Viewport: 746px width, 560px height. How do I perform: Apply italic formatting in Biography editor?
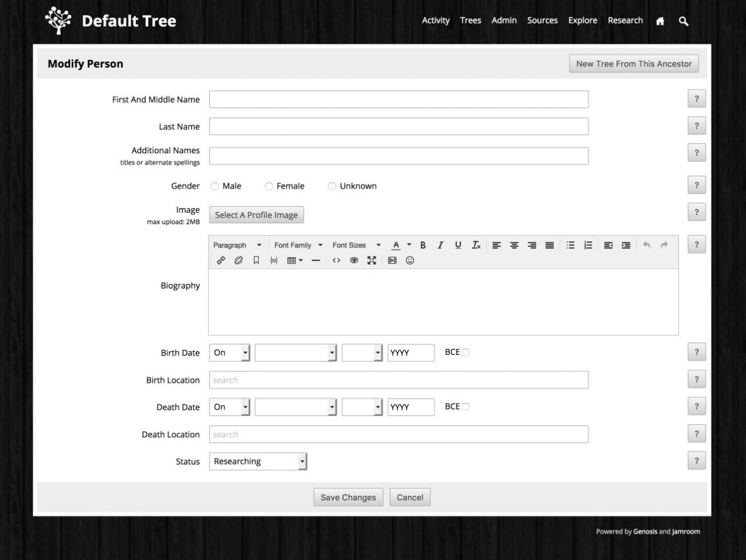click(x=440, y=245)
